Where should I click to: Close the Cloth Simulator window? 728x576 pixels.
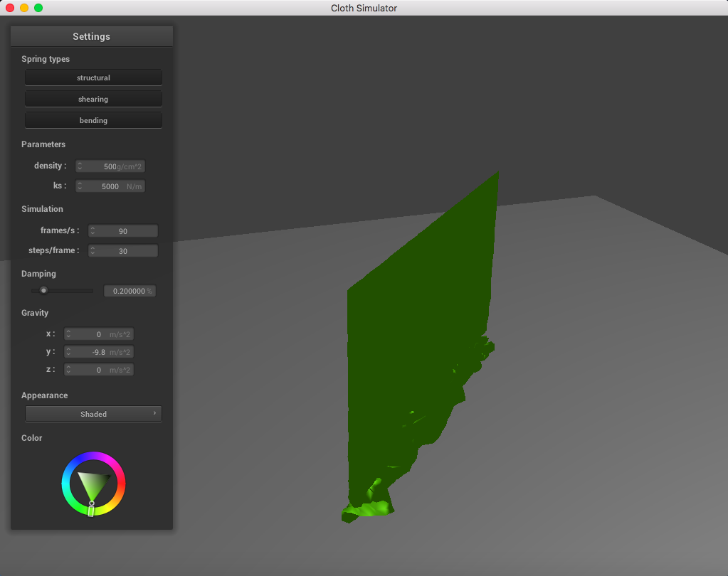click(10, 8)
